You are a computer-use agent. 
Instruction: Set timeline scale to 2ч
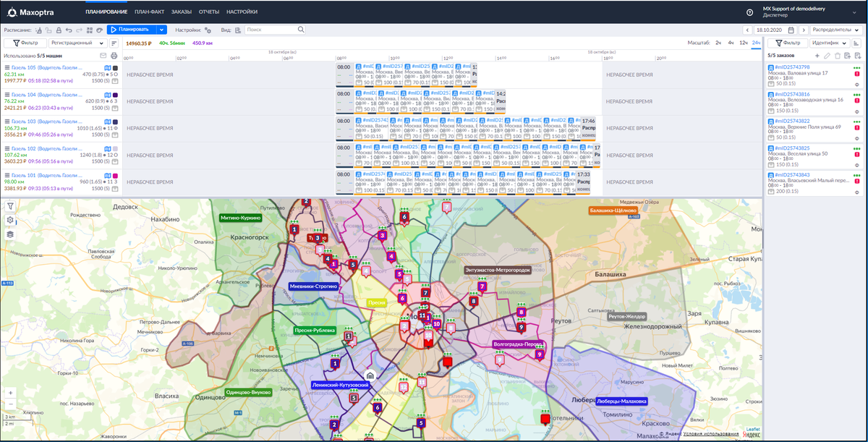(x=718, y=43)
